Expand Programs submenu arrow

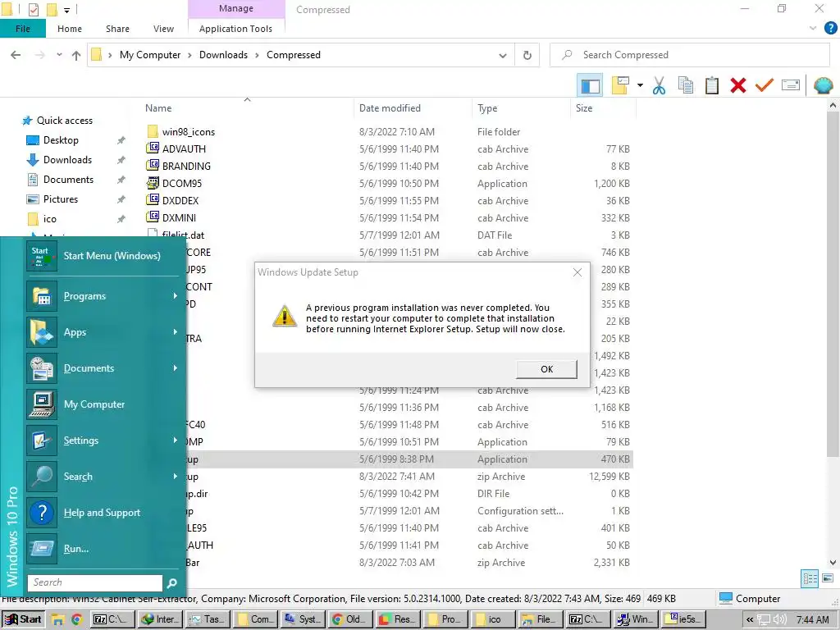pos(175,295)
